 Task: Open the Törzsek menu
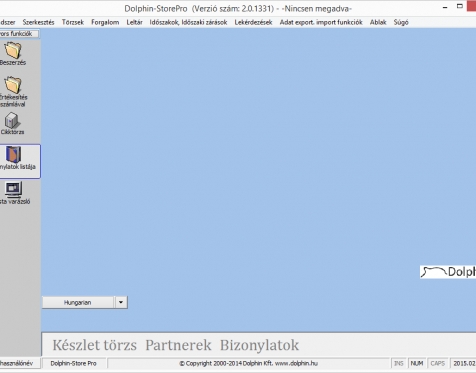pos(73,22)
